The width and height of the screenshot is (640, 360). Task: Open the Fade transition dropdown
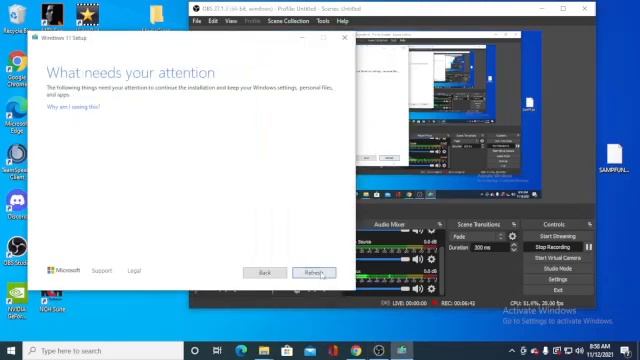click(x=478, y=237)
